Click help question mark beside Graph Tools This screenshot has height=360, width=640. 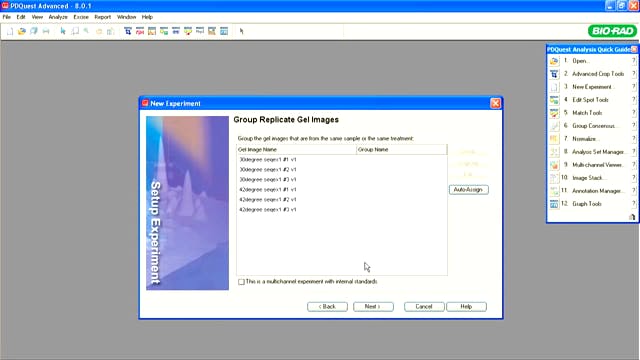tap(633, 204)
